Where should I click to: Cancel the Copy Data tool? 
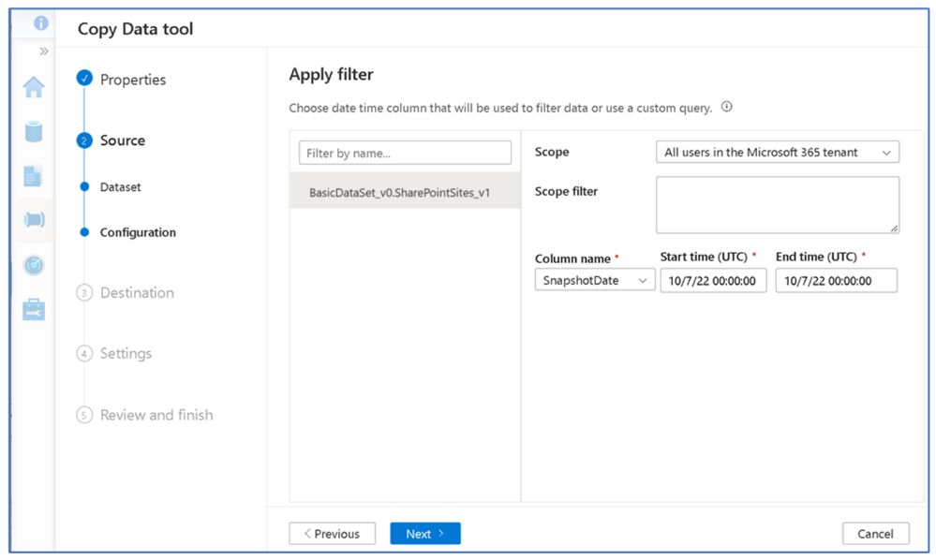tap(875, 534)
